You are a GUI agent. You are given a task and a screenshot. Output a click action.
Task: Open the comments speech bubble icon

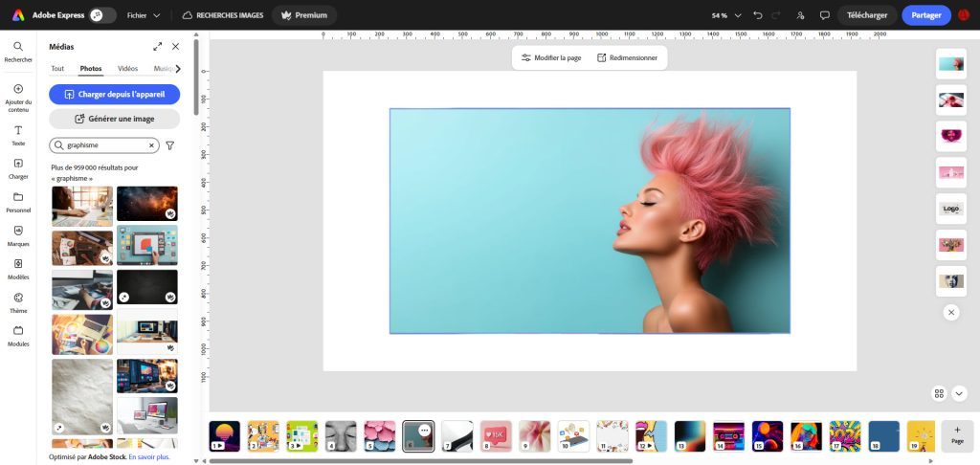coord(824,15)
